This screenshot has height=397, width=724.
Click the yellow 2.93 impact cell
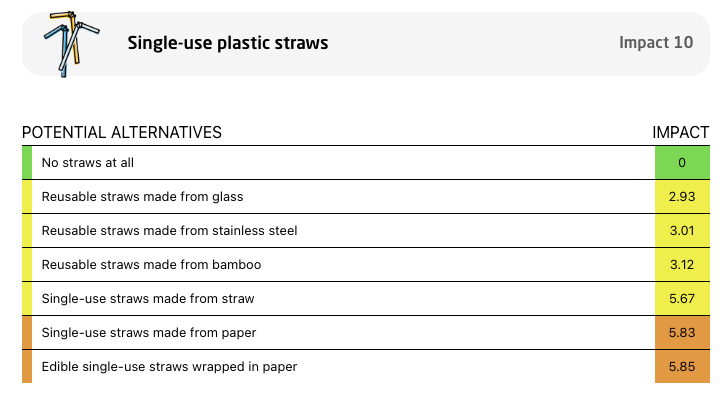coord(682,197)
